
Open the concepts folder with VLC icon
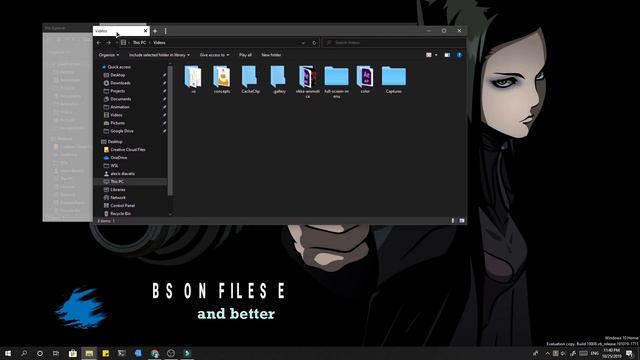click(x=222, y=80)
